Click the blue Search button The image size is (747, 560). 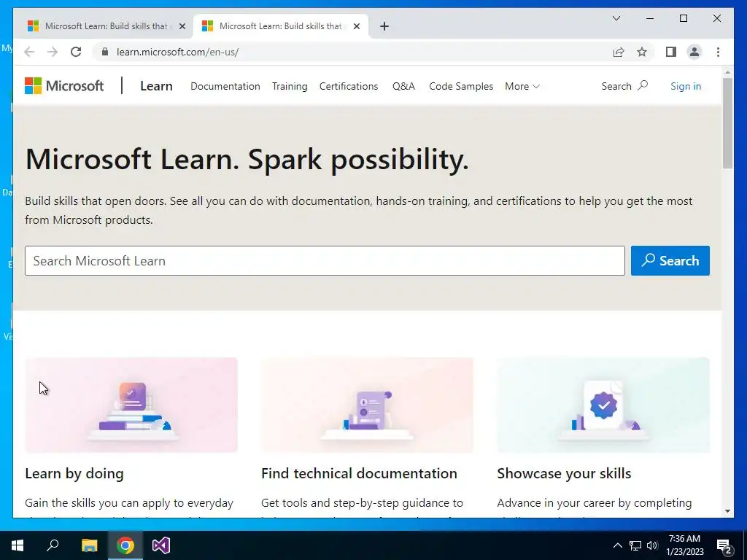(x=670, y=260)
